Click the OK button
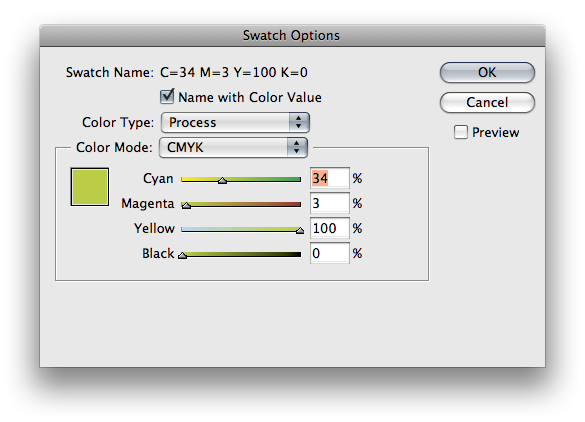 point(487,72)
